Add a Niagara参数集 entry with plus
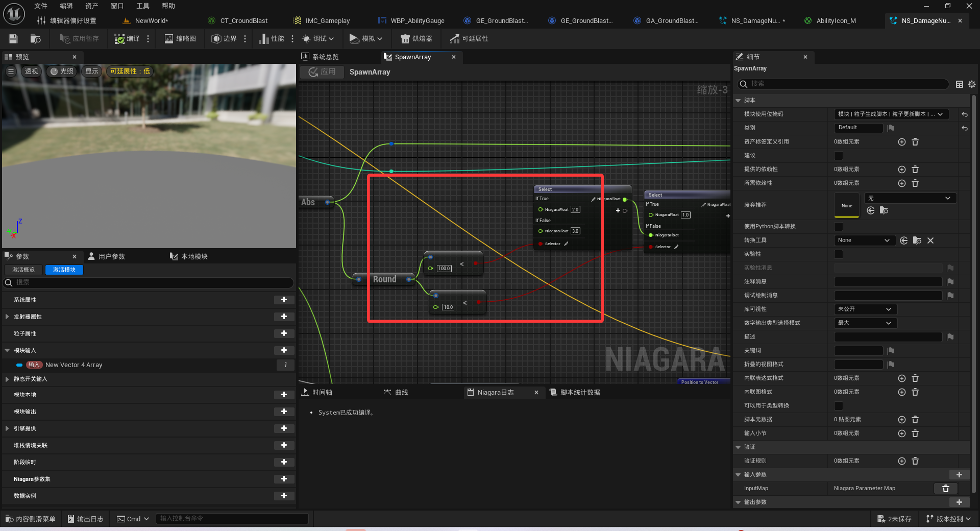This screenshot has height=531, width=980. (284, 479)
